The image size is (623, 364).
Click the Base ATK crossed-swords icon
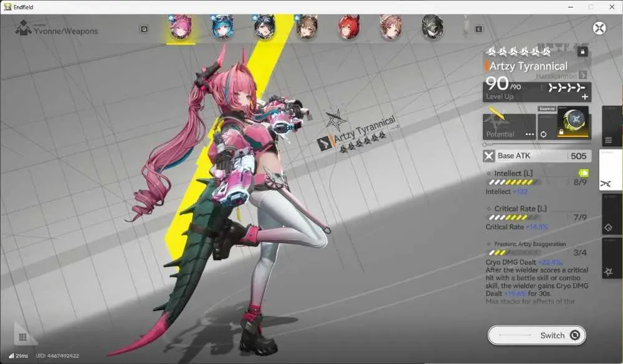[488, 156]
